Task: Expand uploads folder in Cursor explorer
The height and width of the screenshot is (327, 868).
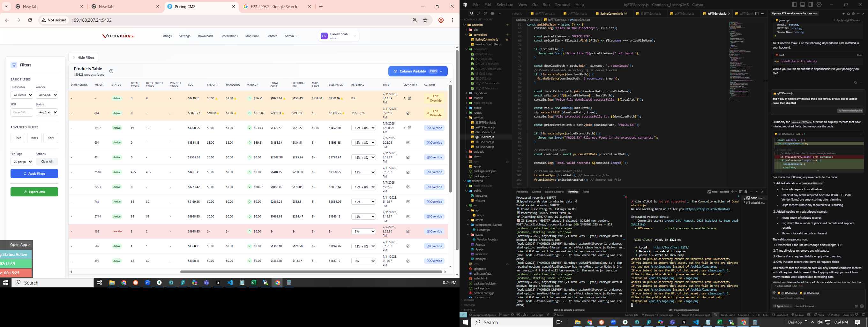Action: point(478,152)
